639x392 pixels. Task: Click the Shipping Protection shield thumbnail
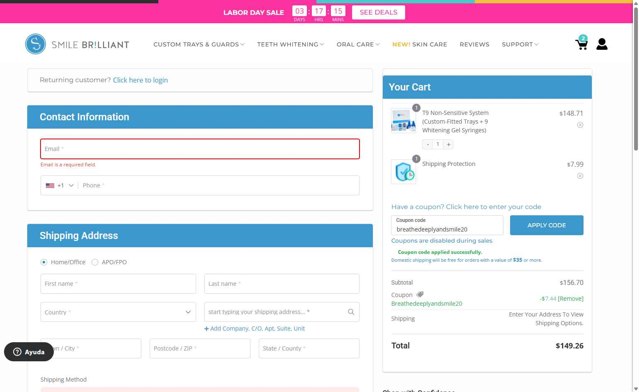tap(403, 172)
